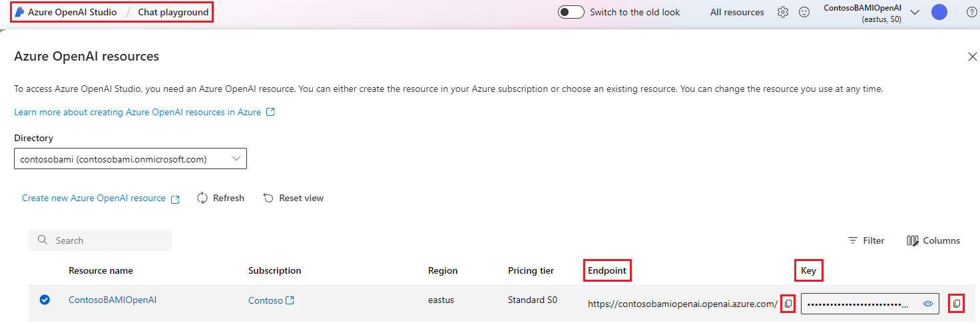Open the Directory dropdown
Screen dimensions: 980x325
tap(130, 159)
